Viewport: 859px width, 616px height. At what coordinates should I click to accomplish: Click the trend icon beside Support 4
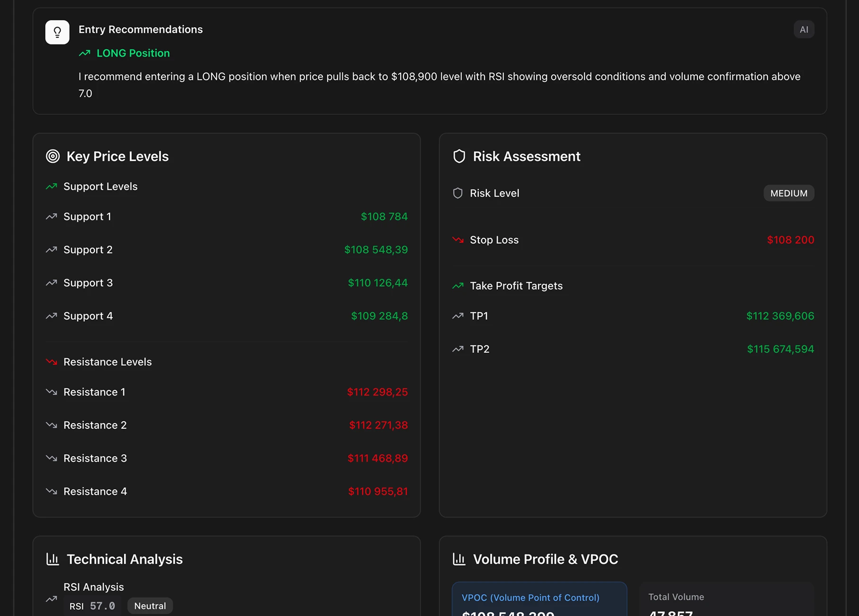click(51, 316)
